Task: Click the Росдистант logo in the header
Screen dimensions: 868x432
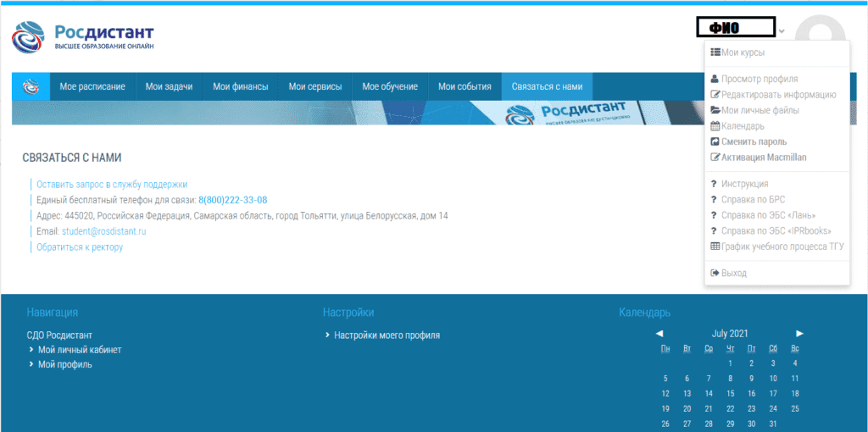Action: pyautogui.click(x=82, y=36)
